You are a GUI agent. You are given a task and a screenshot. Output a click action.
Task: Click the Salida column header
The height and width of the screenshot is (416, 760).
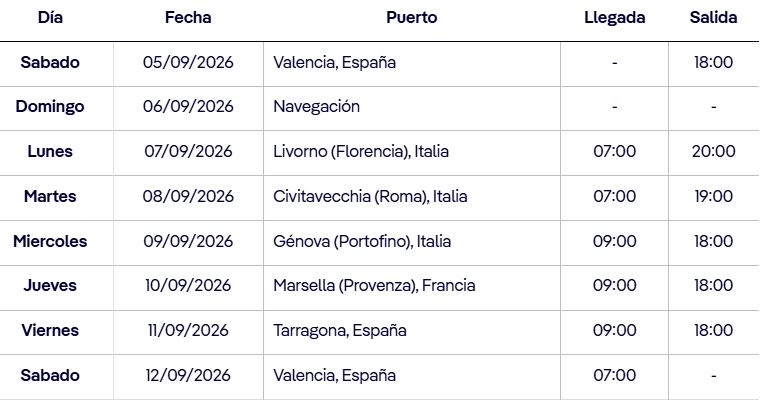713,17
